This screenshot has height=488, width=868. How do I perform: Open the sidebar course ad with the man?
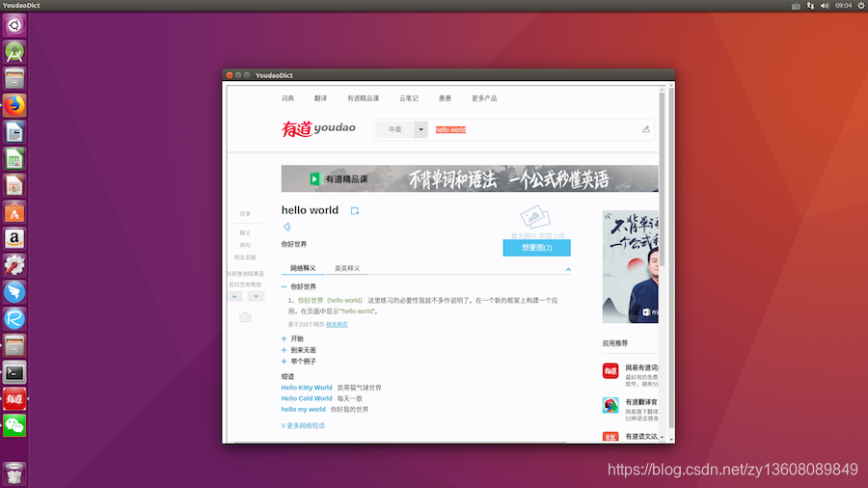coord(631,267)
